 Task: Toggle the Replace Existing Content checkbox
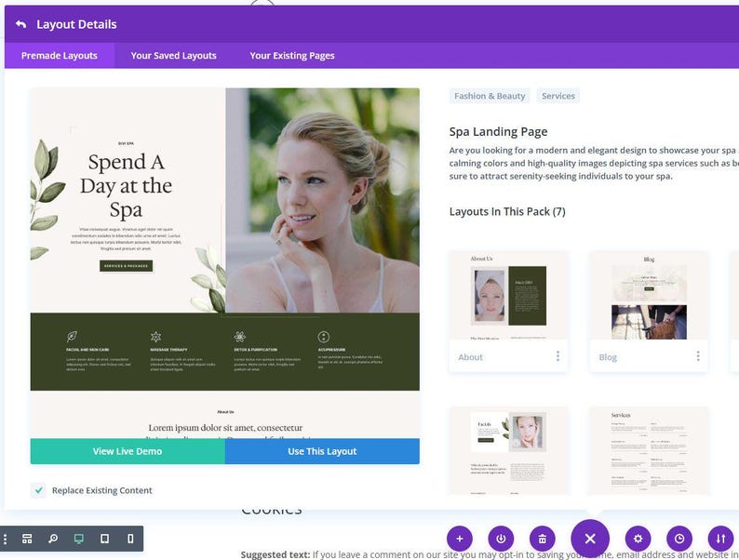pyautogui.click(x=39, y=490)
